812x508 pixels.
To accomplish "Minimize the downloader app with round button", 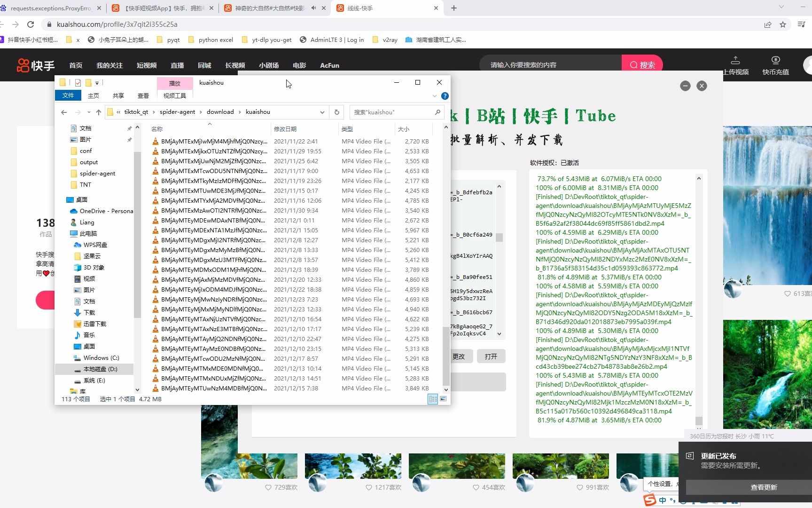I will (685, 86).
